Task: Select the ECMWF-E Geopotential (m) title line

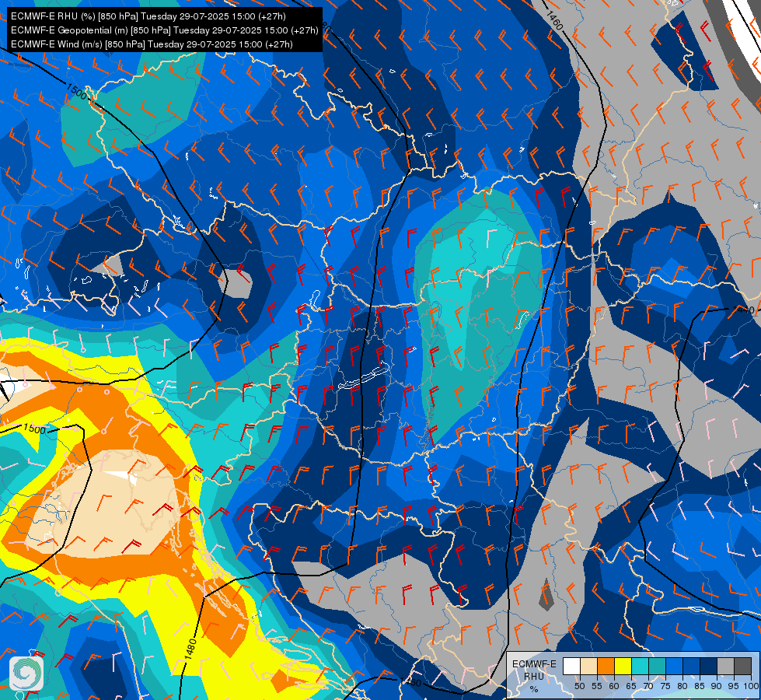Action: (165, 30)
